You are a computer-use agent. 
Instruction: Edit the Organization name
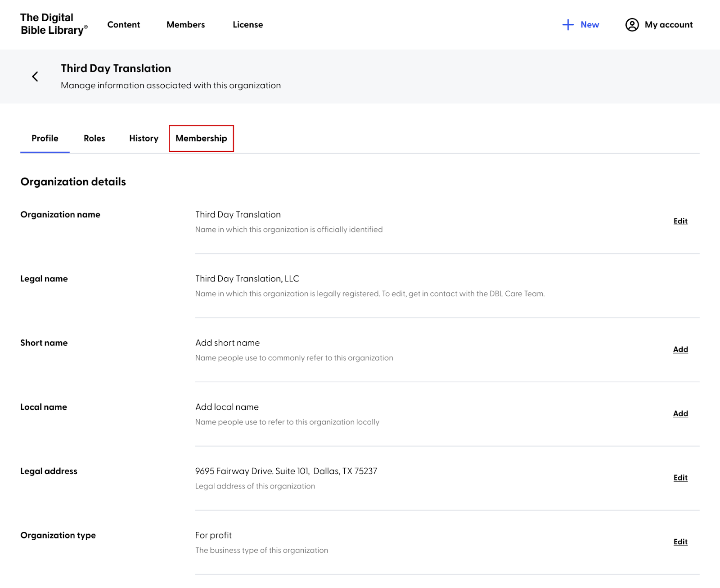(x=680, y=221)
